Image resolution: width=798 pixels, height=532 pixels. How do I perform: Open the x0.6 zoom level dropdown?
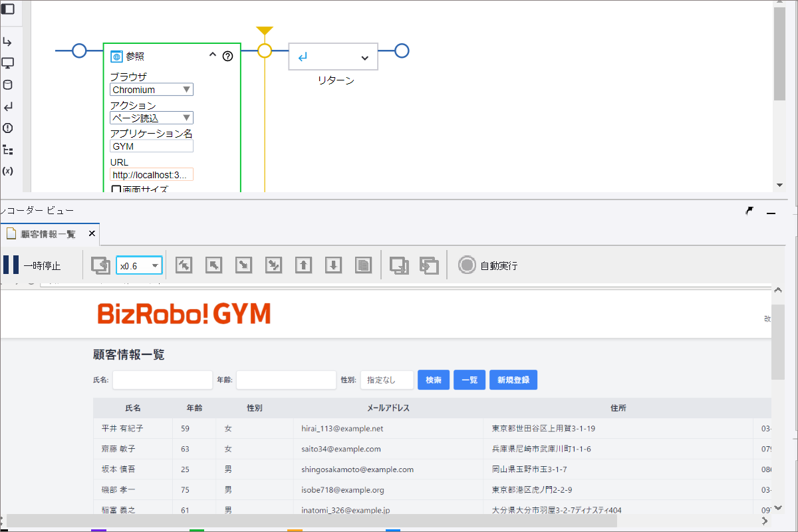click(139, 266)
